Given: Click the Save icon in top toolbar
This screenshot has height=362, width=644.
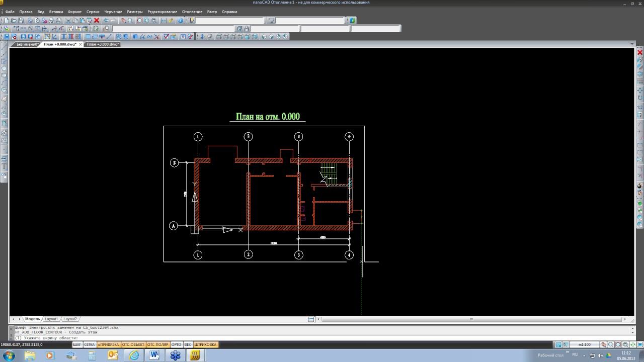Looking at the screenshot, I should [x=21, y=21].
